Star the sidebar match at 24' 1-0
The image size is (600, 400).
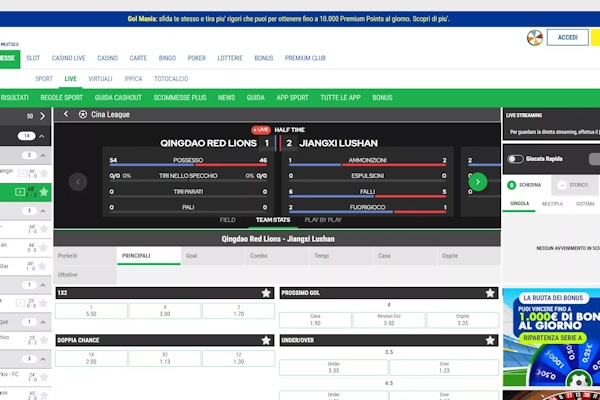44,377
